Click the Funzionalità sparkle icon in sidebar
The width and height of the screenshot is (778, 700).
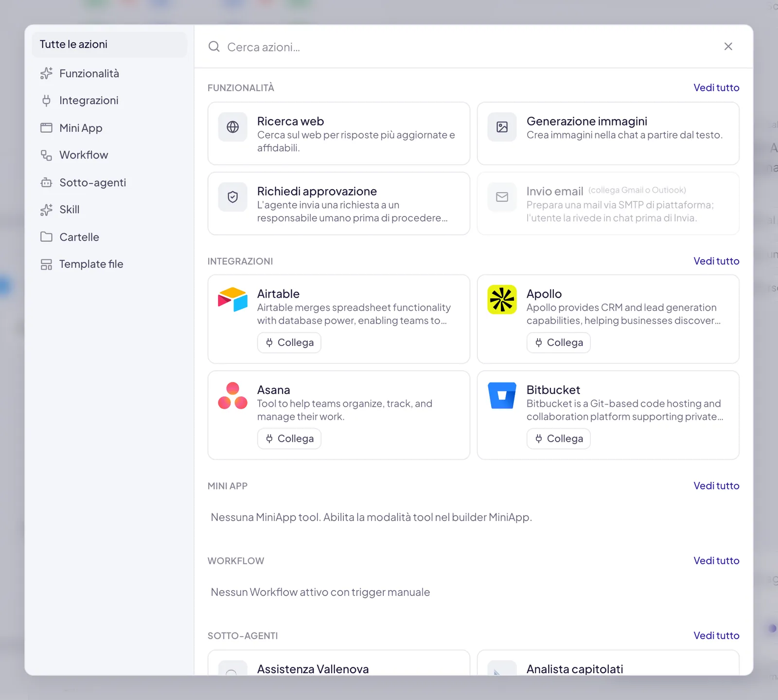tap(46, 73)
